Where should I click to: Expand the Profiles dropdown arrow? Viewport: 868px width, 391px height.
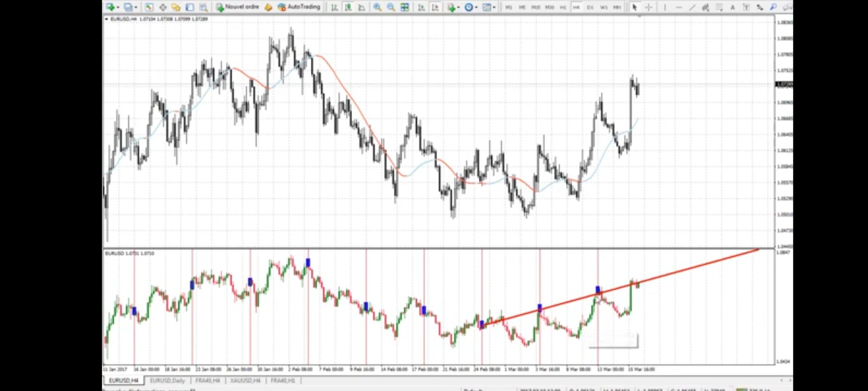136,7
